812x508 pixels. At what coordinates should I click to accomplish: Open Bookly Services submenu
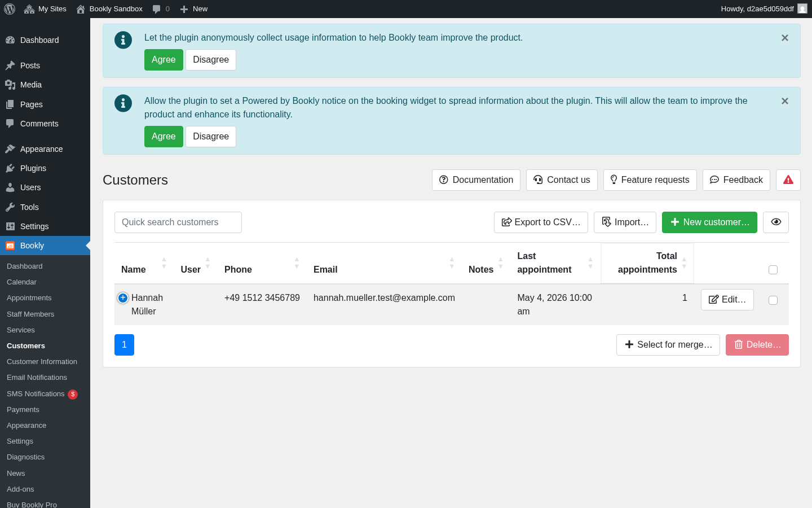45,330
